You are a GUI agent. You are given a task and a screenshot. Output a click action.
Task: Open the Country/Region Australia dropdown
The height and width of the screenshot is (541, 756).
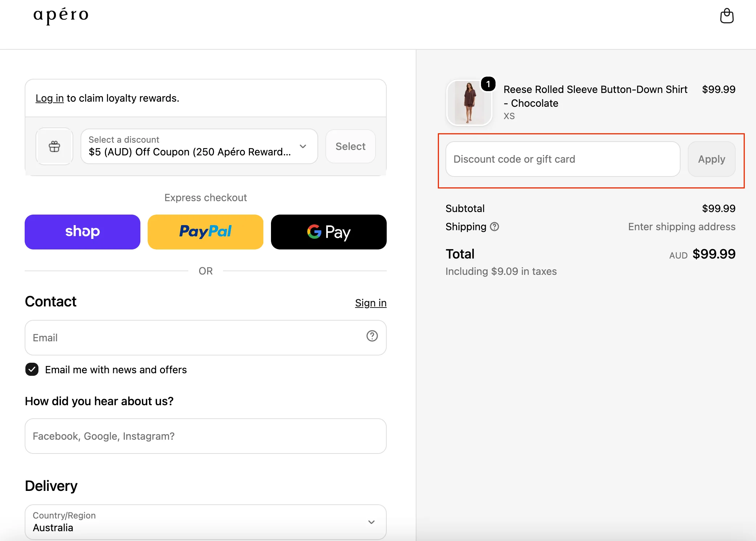[205, 522]
